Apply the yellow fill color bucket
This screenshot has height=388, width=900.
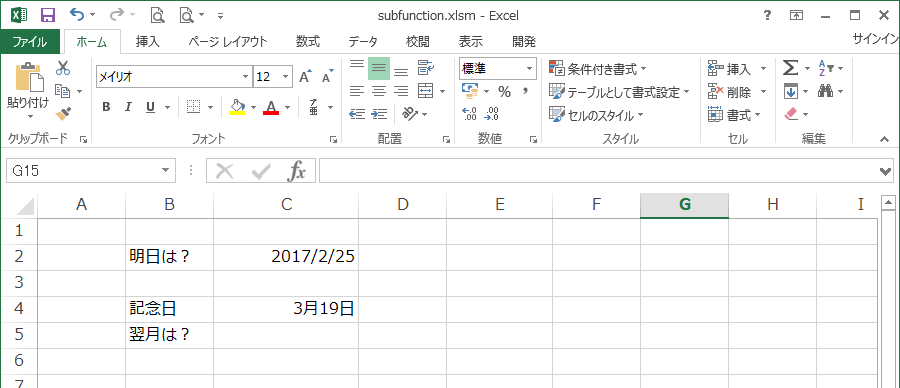point(237,107)
